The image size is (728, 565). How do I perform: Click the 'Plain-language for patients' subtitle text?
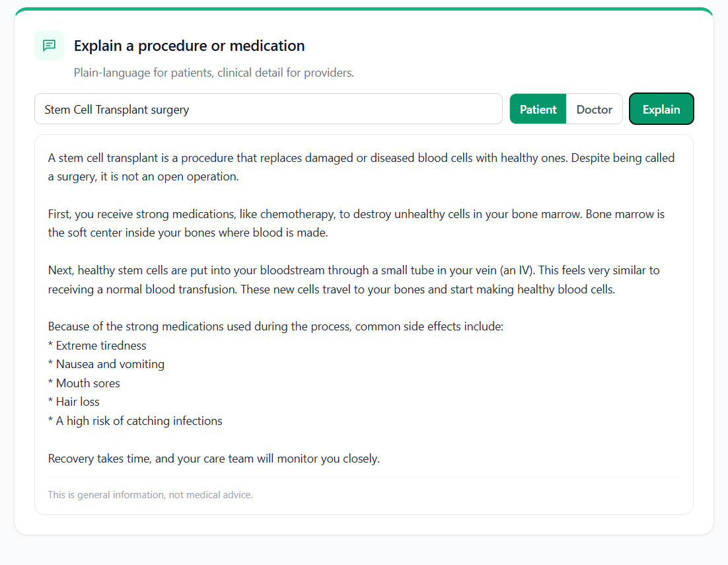[x=214, y=73]
